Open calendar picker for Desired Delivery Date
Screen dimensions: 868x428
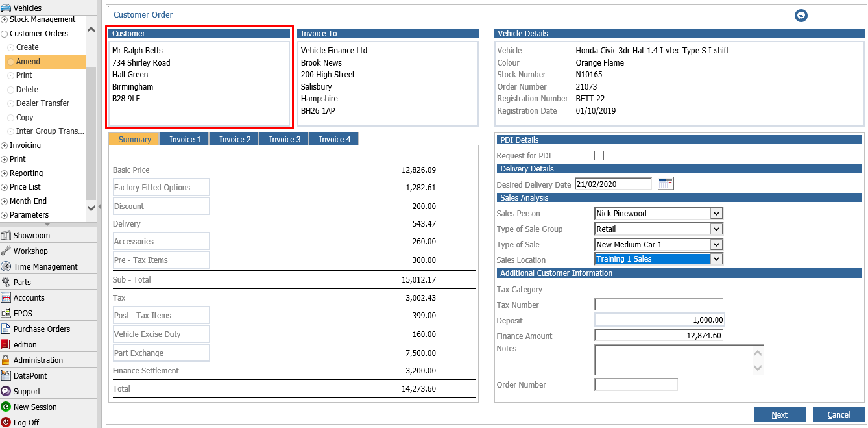coord(666,184)
